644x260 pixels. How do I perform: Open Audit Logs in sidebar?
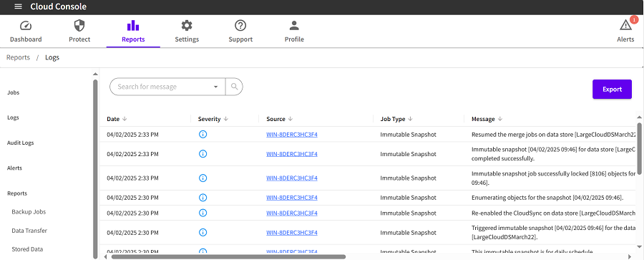(21, 143)
